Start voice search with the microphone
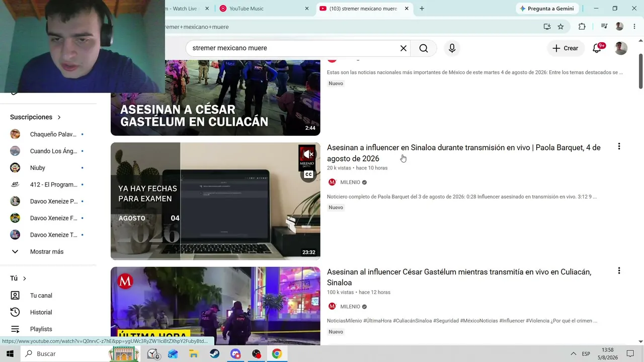Image resolution: width=644 pixels, height=362 pixels. point(452,48)
